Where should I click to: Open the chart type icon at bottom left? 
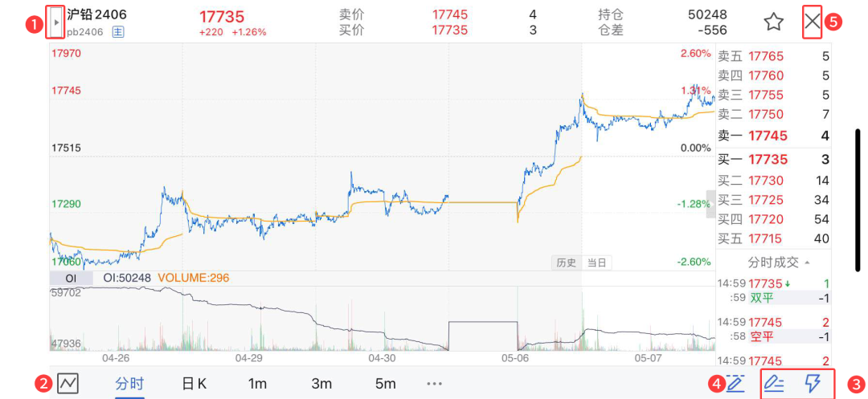coord(68,383)
